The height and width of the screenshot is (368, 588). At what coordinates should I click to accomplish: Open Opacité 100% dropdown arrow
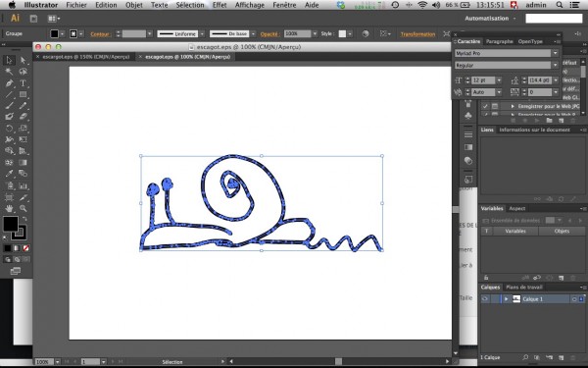(315, 33)
